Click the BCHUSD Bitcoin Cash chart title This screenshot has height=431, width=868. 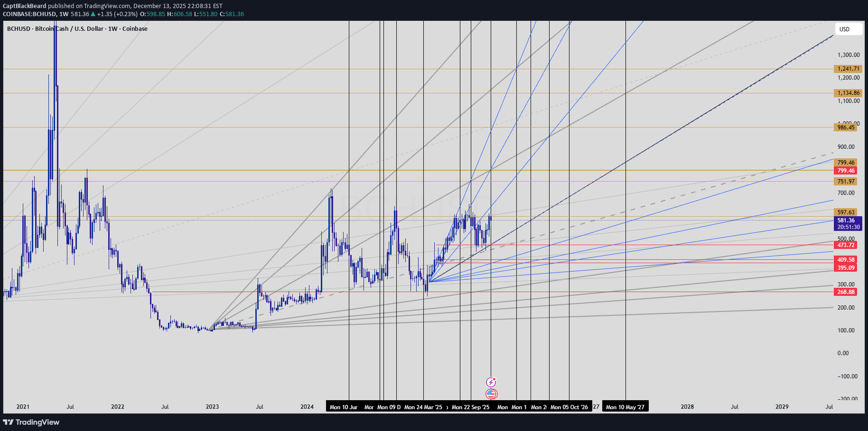pos(77,29)
